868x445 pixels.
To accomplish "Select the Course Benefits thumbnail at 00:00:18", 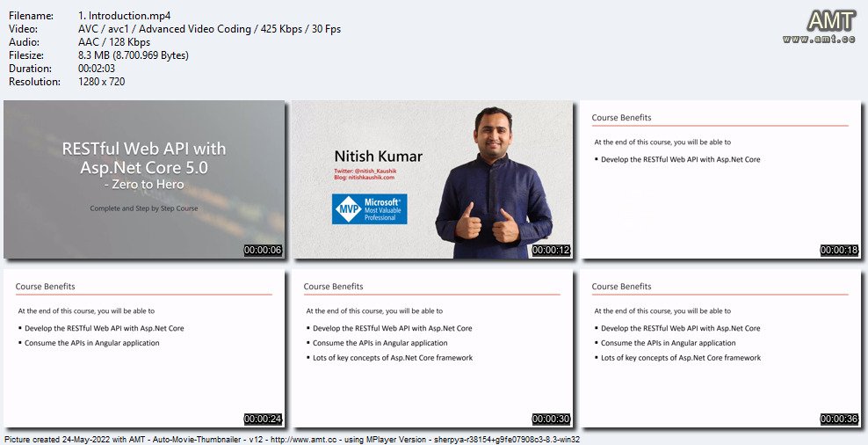I will 720,179.
